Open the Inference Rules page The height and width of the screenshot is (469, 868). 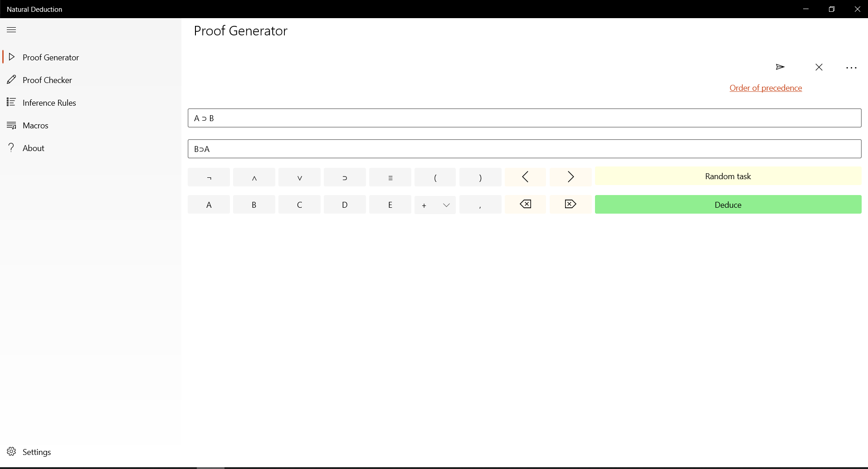point(49,103)
